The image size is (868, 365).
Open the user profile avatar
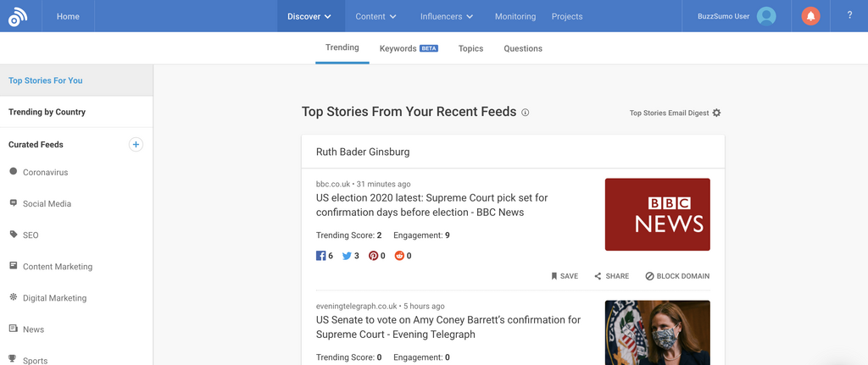(x=766, y=16)
